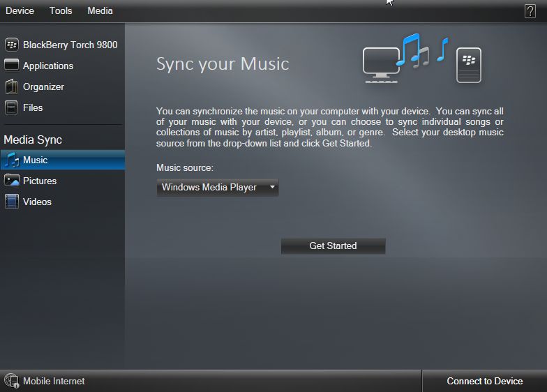Click the Organizer book icon

click(x=11, y=86)
